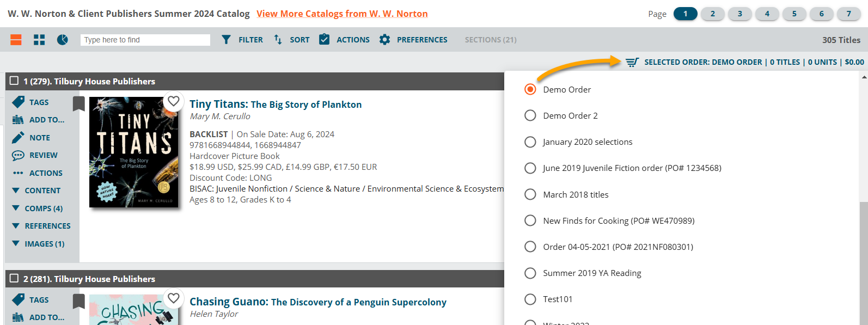Open the Sort menu
Viewport: 868px width, 325px height.
pyautogui.click(x=292, y=40)
